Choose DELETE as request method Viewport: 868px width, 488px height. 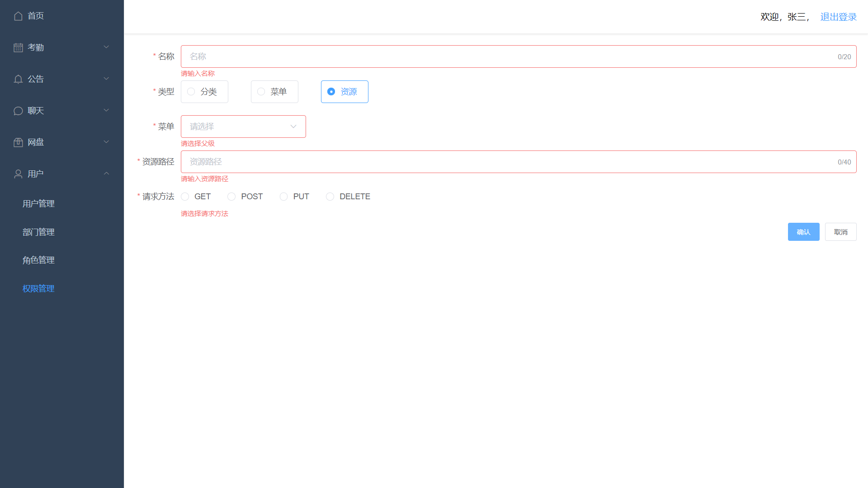point(330,197)
